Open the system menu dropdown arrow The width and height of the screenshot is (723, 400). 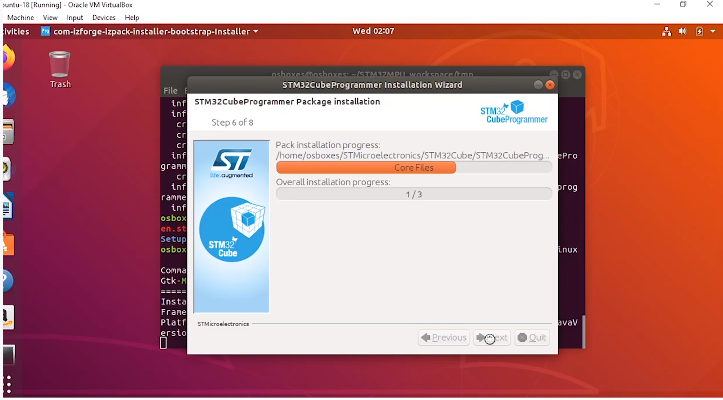[713, 31]
